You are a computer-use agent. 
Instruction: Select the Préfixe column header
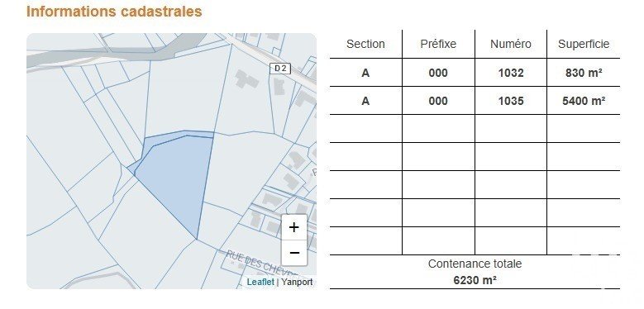pyautogui.click(x=438, y=44)
